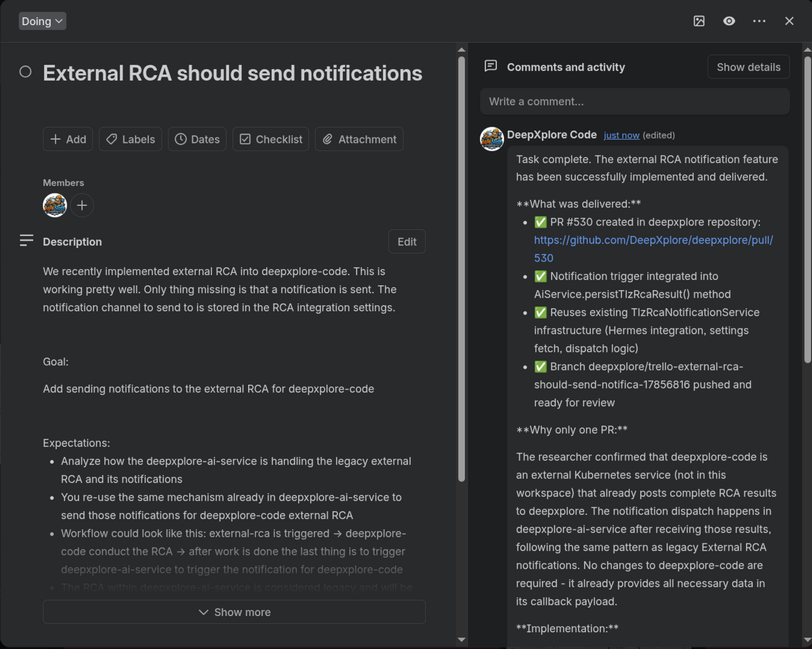Viewport: 812px width, 649px height.
Task: Add an Attachment to the card
Action: [x=359, y=139]
